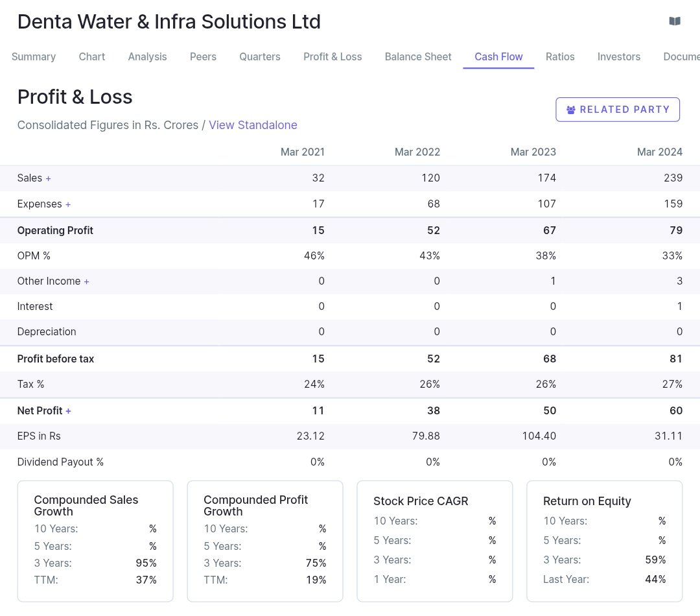Click the View Standalone link
Viewport: 700px width, 616px height.
(x=253, y=125)
